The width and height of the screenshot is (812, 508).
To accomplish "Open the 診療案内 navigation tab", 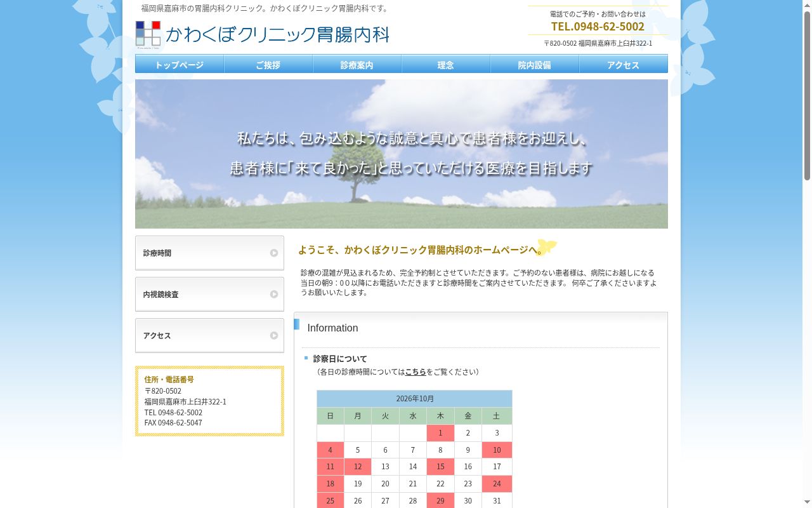I will 357,64.
